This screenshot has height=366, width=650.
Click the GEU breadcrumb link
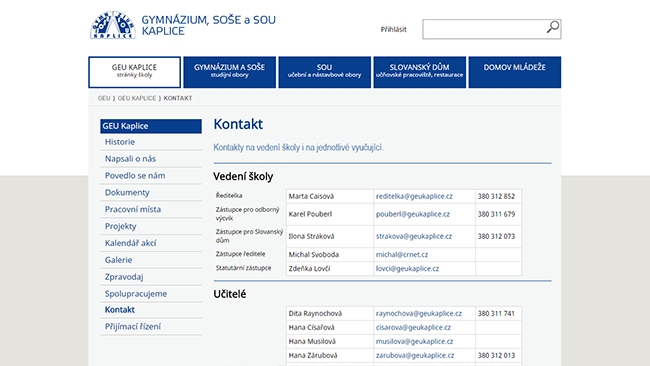(104, 98)
